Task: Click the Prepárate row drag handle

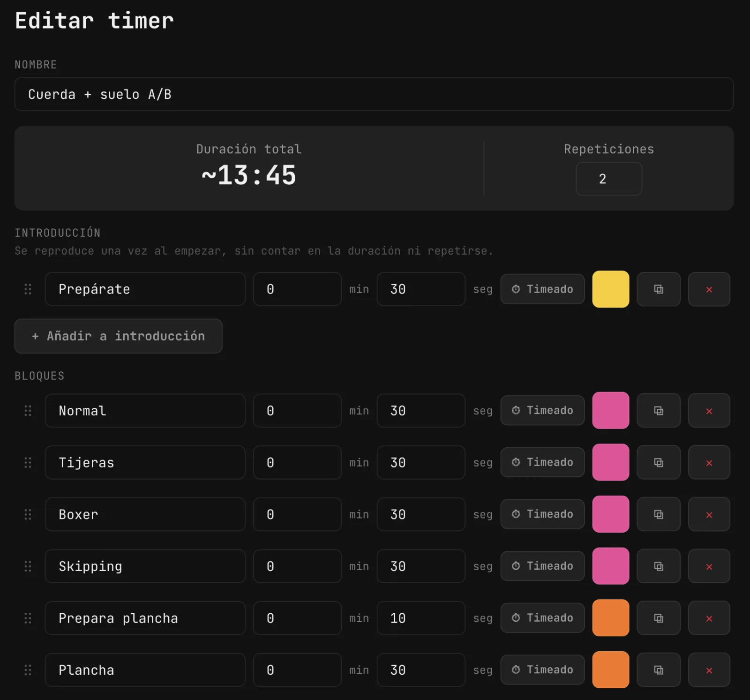Action: tap(28, 289)
